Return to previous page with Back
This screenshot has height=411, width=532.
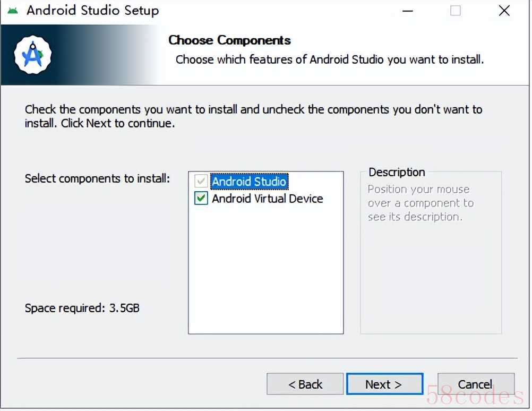pos(305,384)
